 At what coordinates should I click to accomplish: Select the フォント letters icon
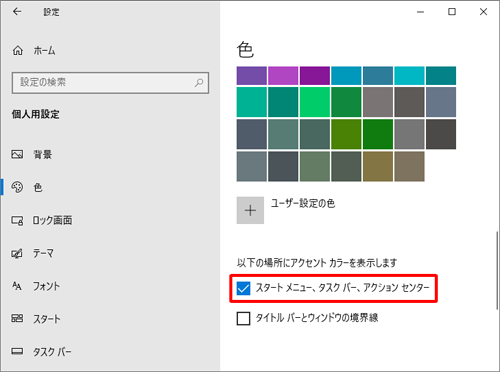(x=17, y=286)
